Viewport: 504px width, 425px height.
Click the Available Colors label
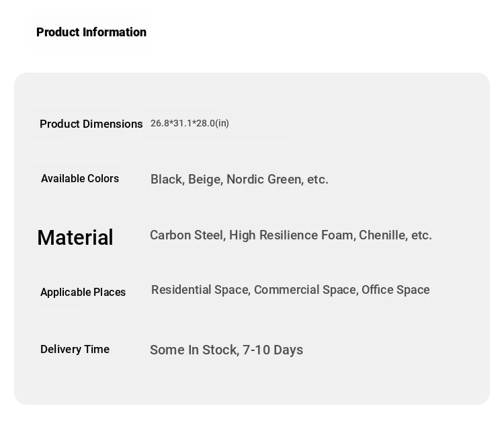[80, 179]
